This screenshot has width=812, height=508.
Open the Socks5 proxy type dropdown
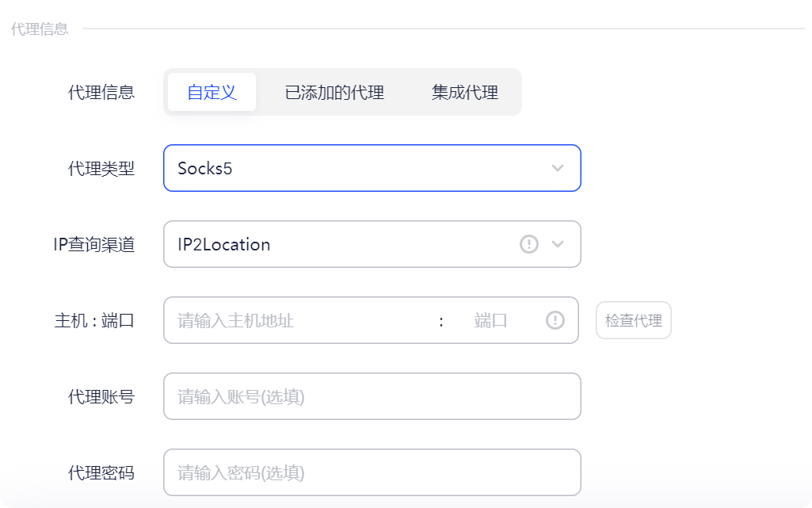372,168
